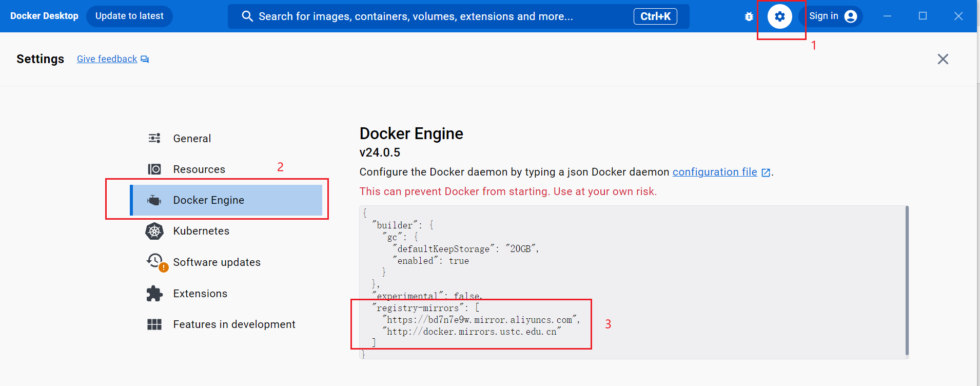This screenshot has width=980, height=386.
Task: Open the Give feedback link
Action: click(107, 59)
